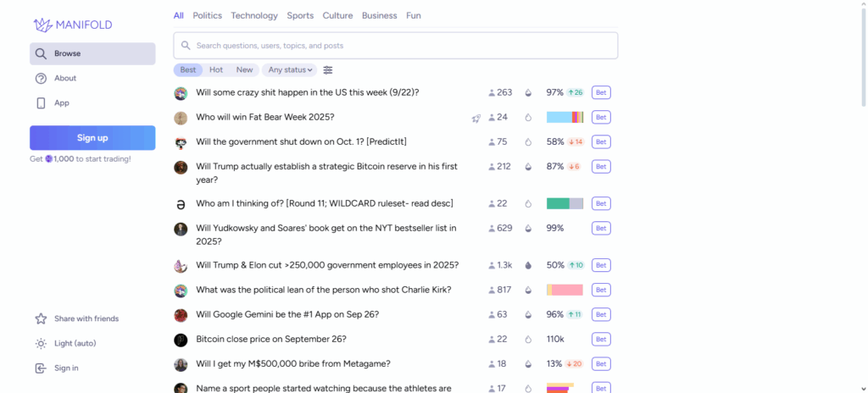Click avatar beside government shutdown question
This screenshot has width=868, height=393.
[x=181, y=142]
